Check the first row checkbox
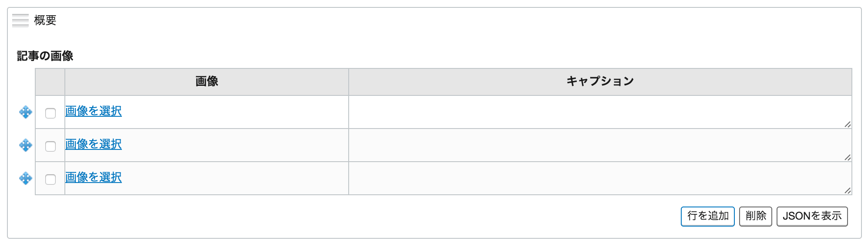 [50, 113]
